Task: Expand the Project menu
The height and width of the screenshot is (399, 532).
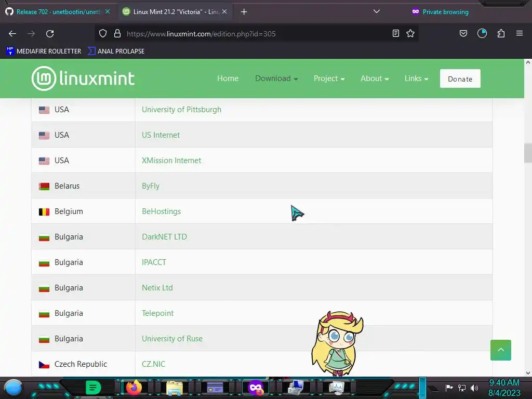Action: (x=329, y=78)
